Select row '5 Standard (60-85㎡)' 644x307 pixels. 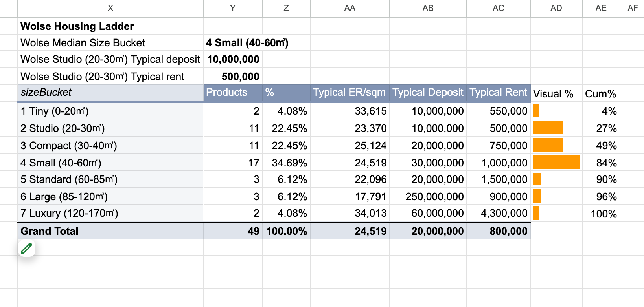(x=110, y=179)
